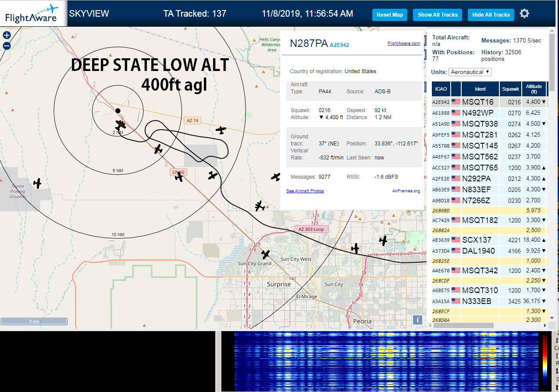559x392 pixels.
Task: Select the 26882A ICAO row
Action: pyautogui.click(x=490, y=230)
